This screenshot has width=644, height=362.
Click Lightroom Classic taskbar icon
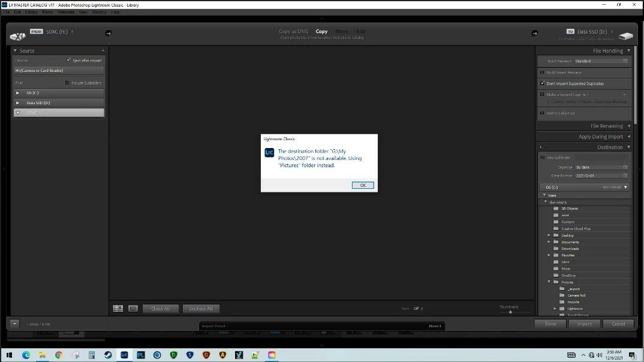125,355
